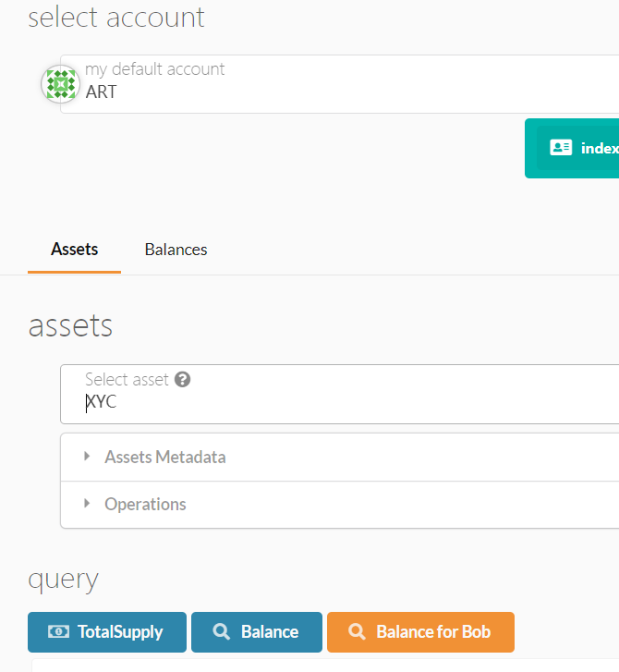Viewport: 619px width, 672px height.
Task: Click the Assets Metadata section title
Action: tap(165, 457)
